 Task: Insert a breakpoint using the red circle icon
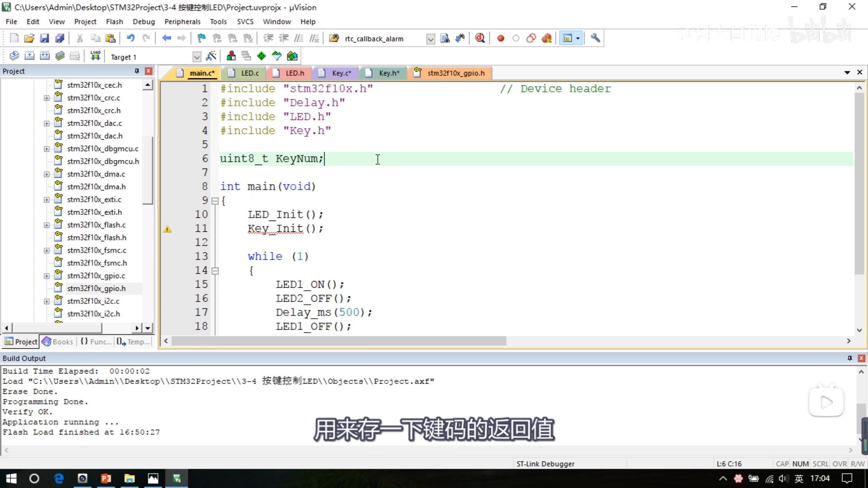500,38
